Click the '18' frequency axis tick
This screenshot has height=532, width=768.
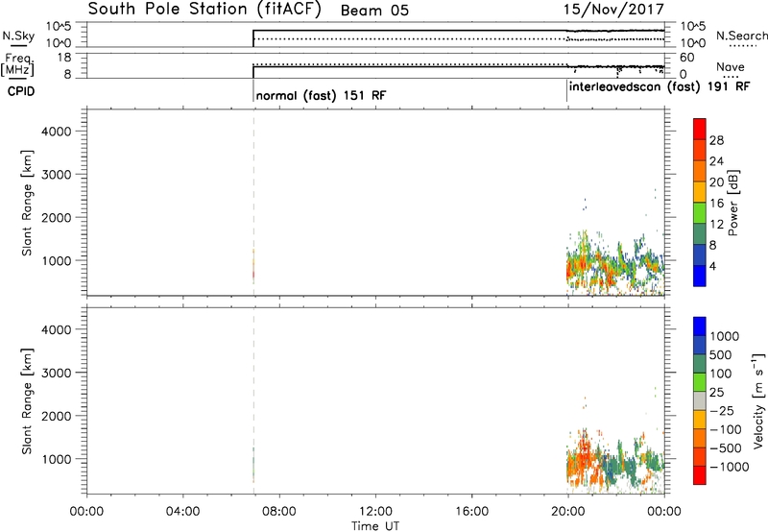[63, 58]
